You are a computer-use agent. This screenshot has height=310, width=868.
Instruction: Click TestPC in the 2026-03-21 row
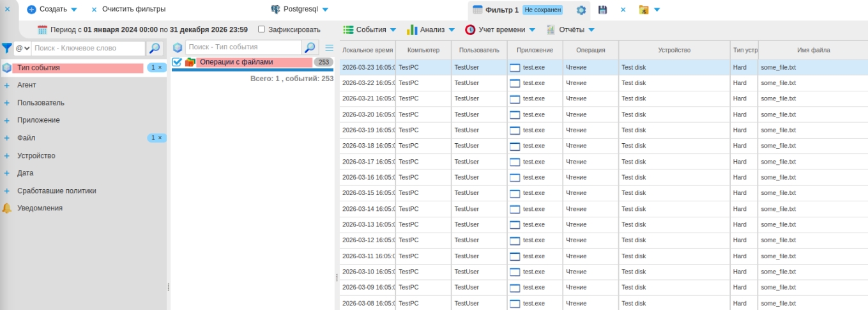pyautogui.click(x=409, y=98)
